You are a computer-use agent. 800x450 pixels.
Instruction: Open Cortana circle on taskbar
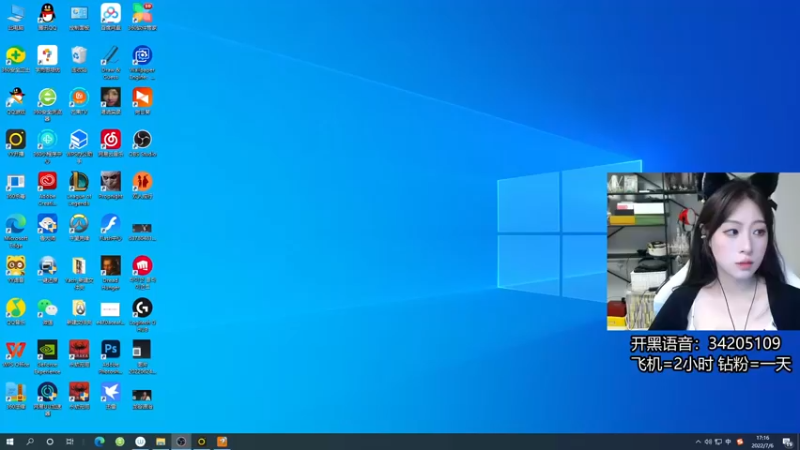(x=49, y=441)
